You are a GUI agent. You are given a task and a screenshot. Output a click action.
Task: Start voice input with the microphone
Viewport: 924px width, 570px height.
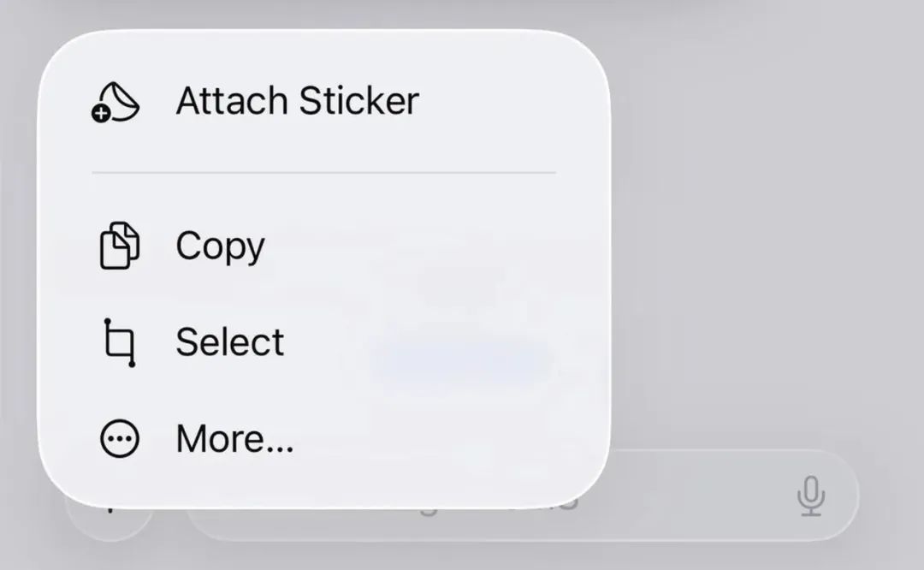[811, 496]
